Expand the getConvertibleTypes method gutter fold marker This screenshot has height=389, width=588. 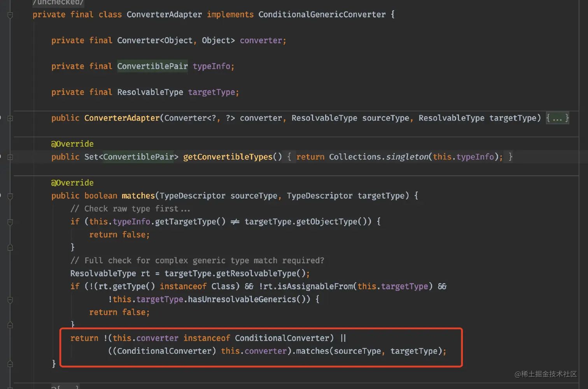(10, 157)
